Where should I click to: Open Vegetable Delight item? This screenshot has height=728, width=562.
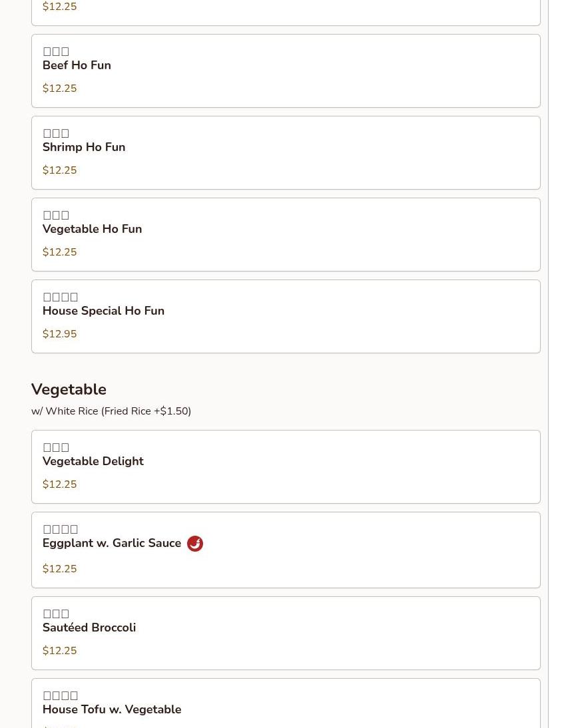point(286,466)
